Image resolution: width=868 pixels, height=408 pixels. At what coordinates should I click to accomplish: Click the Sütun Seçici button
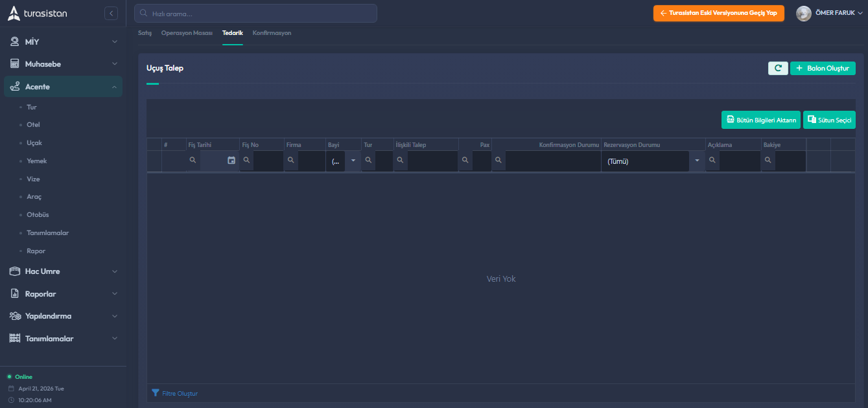(829, 120)
